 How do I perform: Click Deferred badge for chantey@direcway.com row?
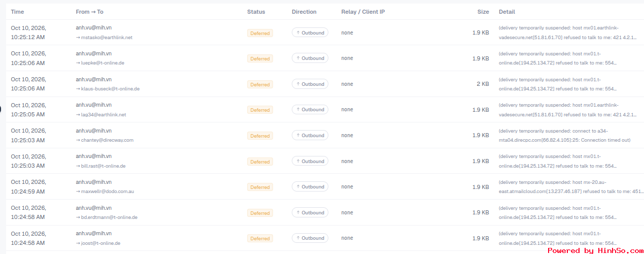tap(260, 136)
